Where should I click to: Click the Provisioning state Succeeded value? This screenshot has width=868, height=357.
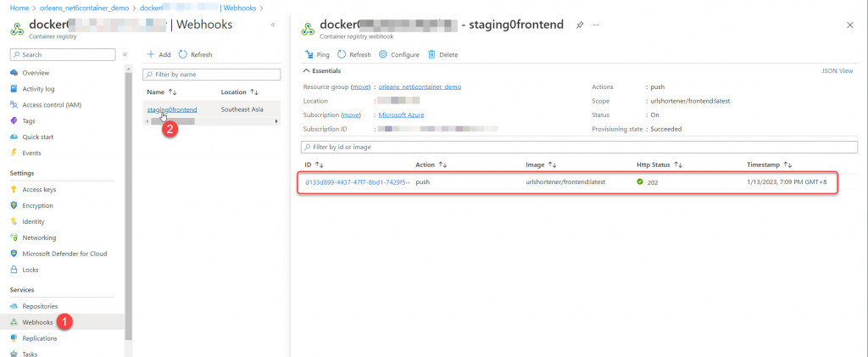click(666, 129)
